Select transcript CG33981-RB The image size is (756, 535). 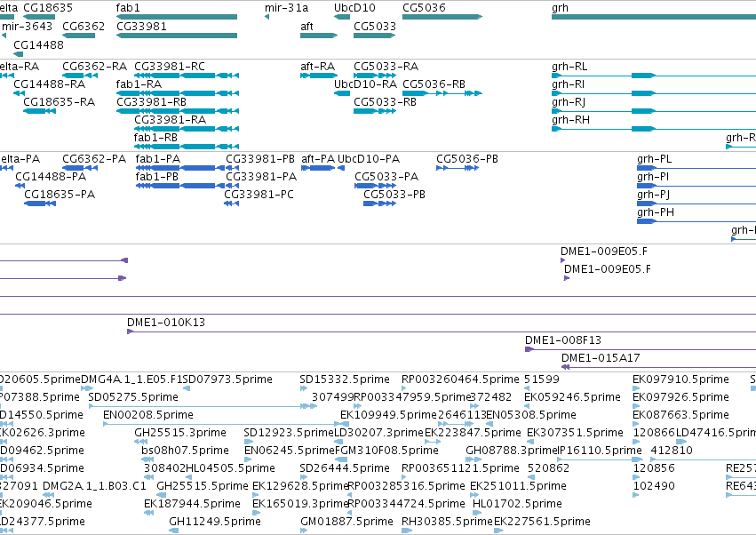(x=178, y=111)
